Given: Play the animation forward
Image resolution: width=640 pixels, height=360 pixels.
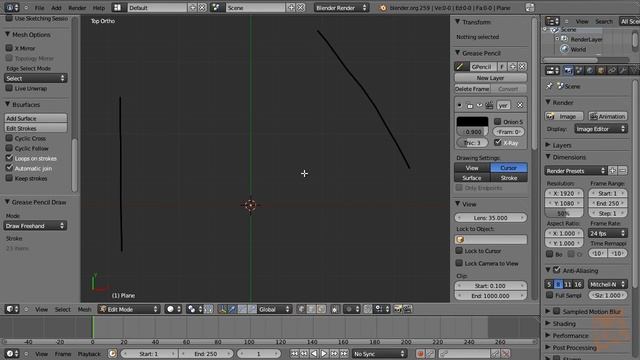Looking at the screenshot, I should pyautogui.click(x=324, y=353).
